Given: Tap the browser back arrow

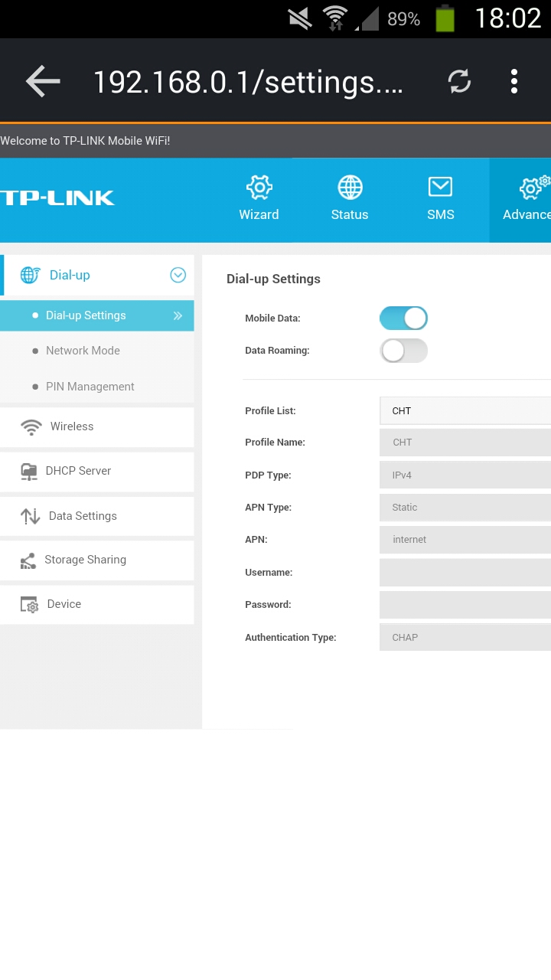Looking at the screenshot, I should coord(43,81).
